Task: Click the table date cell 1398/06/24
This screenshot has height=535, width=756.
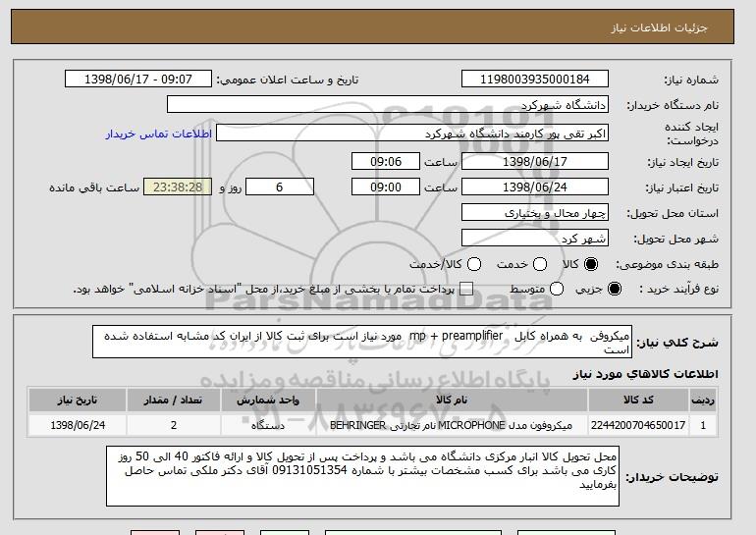Action: coord(78,425)
